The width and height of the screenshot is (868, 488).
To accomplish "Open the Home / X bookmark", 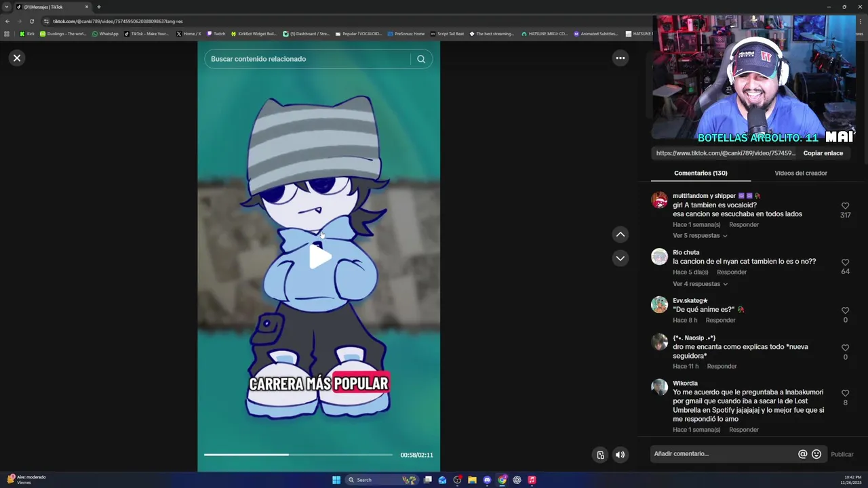I will [189, 33].
